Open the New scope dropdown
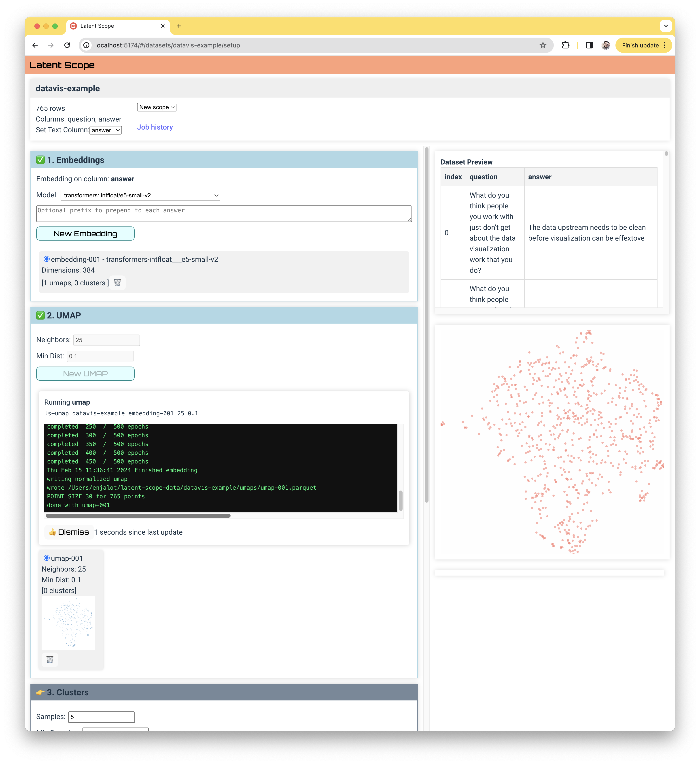Image resolution: width=700 pixels, height=764 pixels. pyautogui.click(x=156, y=107)
